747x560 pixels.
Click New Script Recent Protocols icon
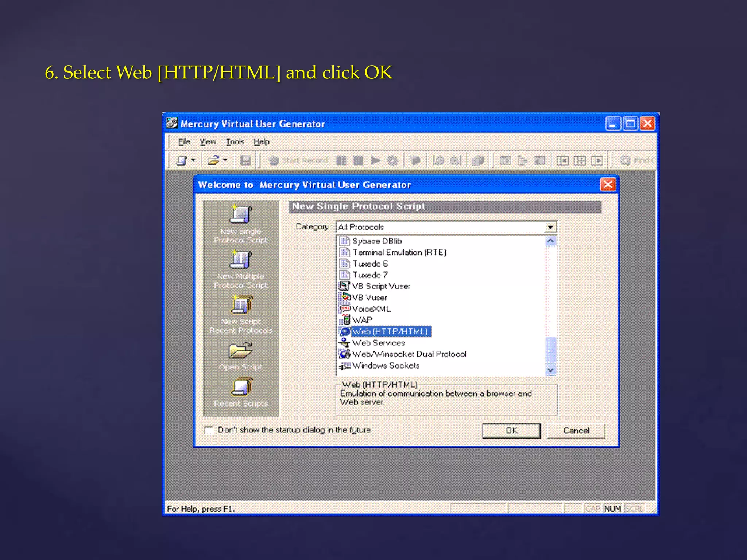(241, 305)
